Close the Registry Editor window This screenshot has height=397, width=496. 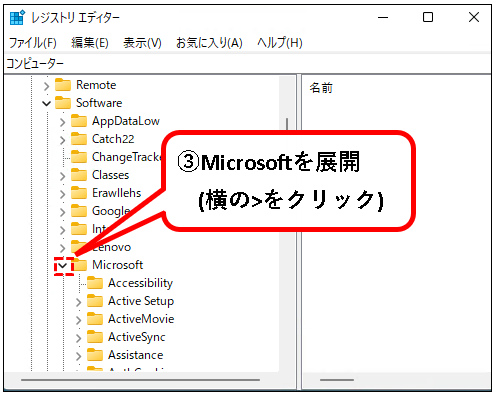(474, 17)
